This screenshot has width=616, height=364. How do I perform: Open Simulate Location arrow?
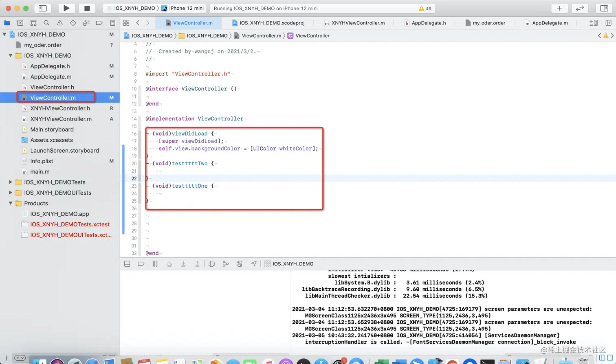point(254,264)
